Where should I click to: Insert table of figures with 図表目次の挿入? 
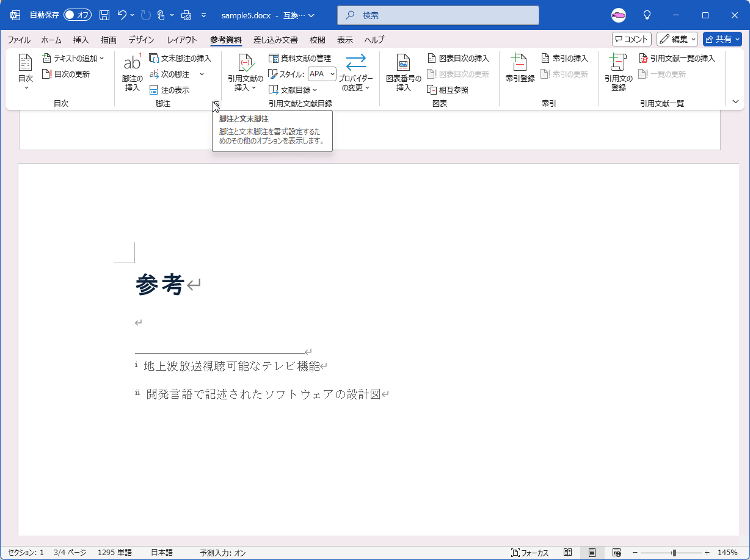point(458,58)
